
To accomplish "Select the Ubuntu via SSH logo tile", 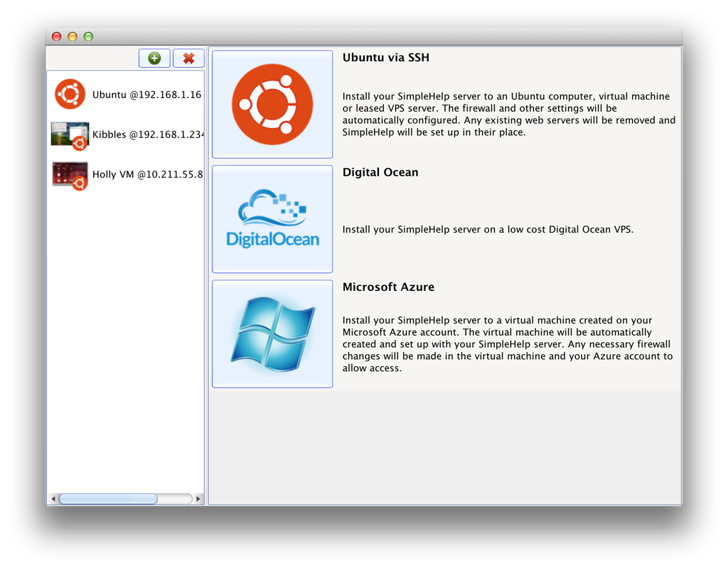I will [x=272, y=105].
